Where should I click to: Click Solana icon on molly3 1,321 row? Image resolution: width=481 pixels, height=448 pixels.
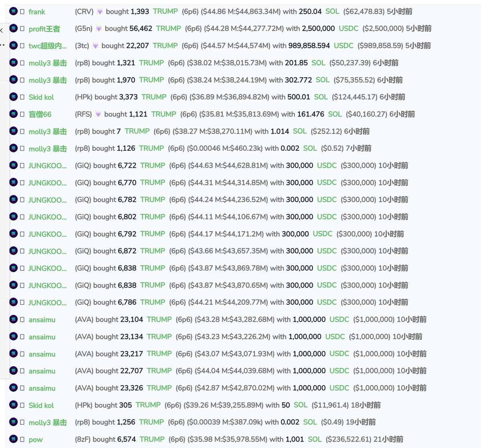pos(13,63)
